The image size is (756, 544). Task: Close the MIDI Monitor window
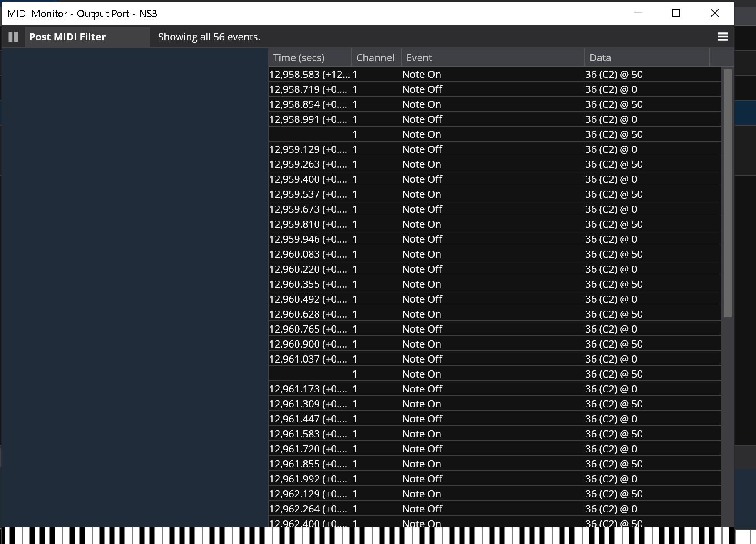(x=714, y=13)
